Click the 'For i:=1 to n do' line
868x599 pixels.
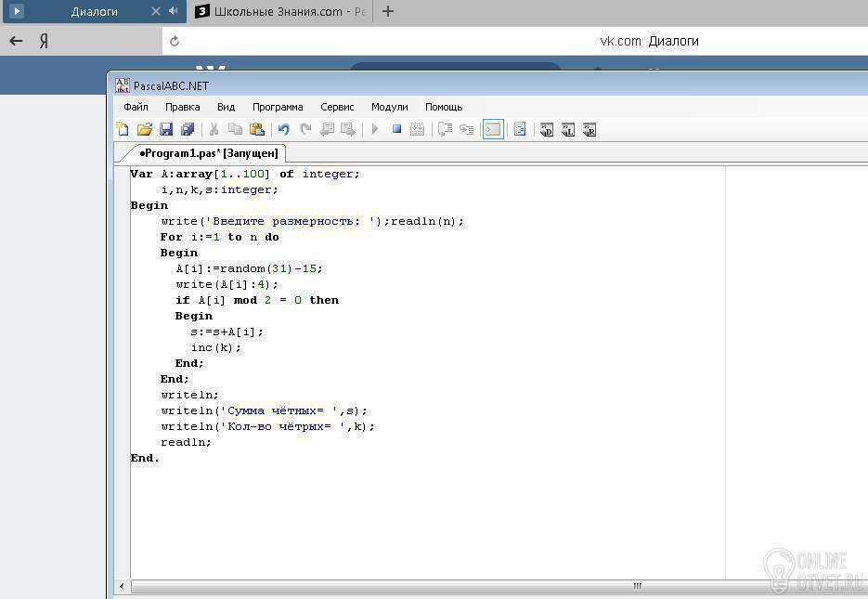[x=220, y=237]
